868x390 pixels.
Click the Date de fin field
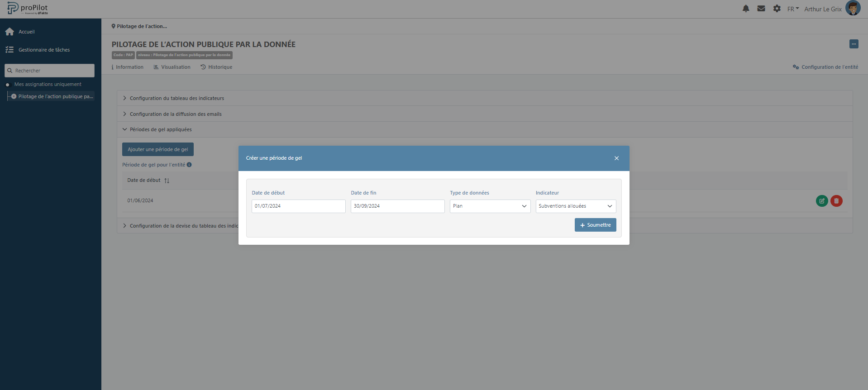397,206
